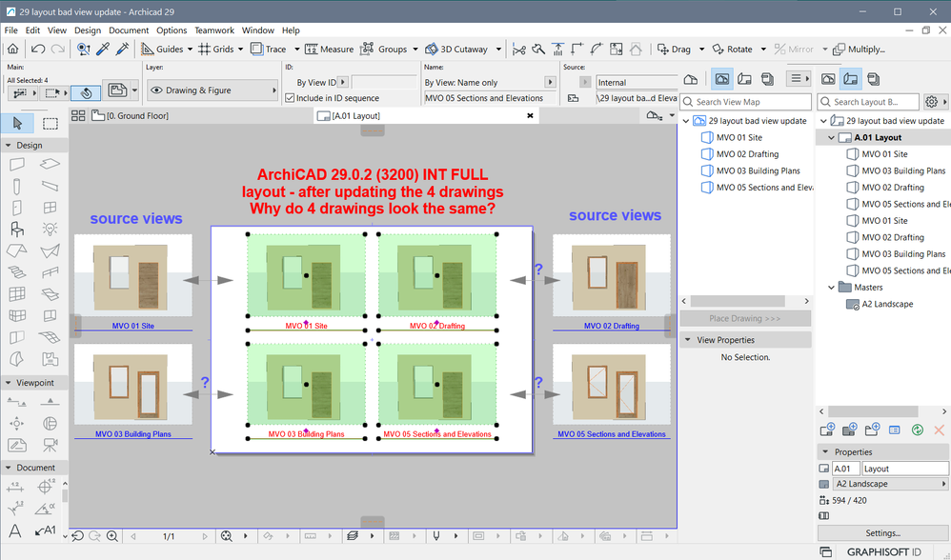The width and height of the screenshot is (951, 560).
Task: Select the Marquee tool in toolbox
Action: pyautogui.click(x=51, y=124)
